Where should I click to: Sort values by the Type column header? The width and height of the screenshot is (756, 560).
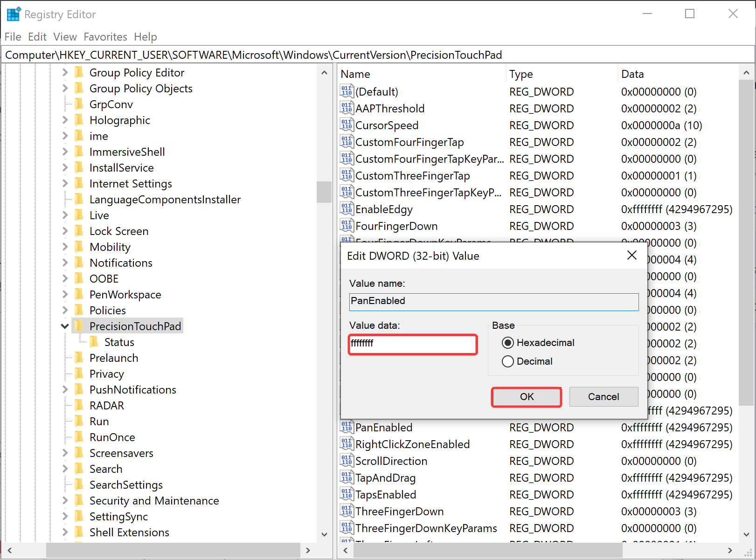pos(562,74)
